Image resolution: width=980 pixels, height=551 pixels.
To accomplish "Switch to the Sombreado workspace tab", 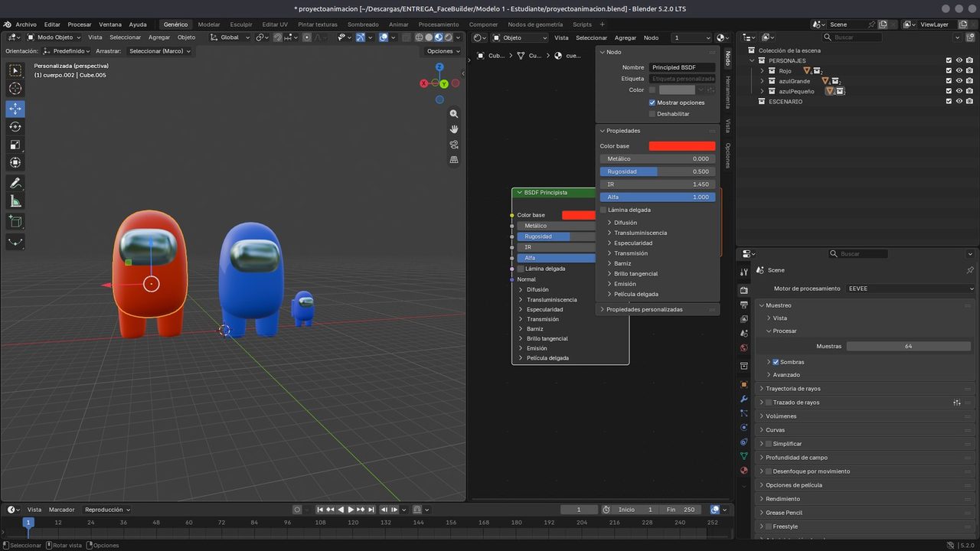I will [363, 24].
